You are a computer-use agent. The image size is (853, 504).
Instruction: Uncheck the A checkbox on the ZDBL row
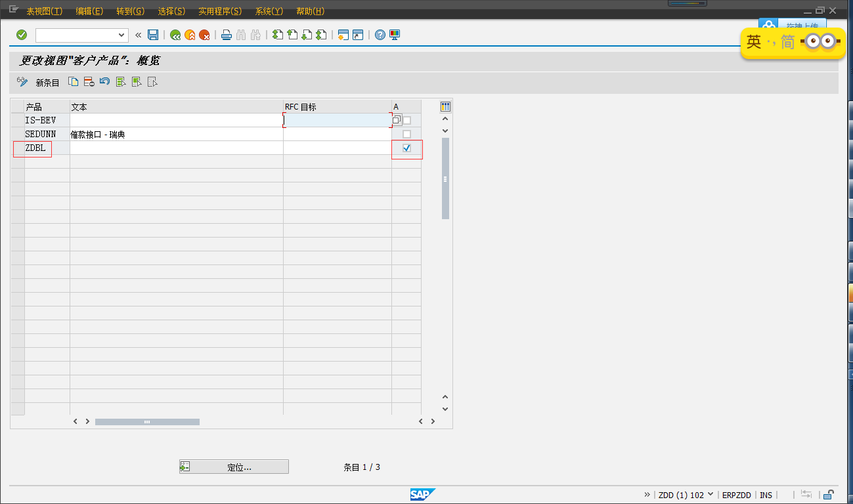pos(406,149)
